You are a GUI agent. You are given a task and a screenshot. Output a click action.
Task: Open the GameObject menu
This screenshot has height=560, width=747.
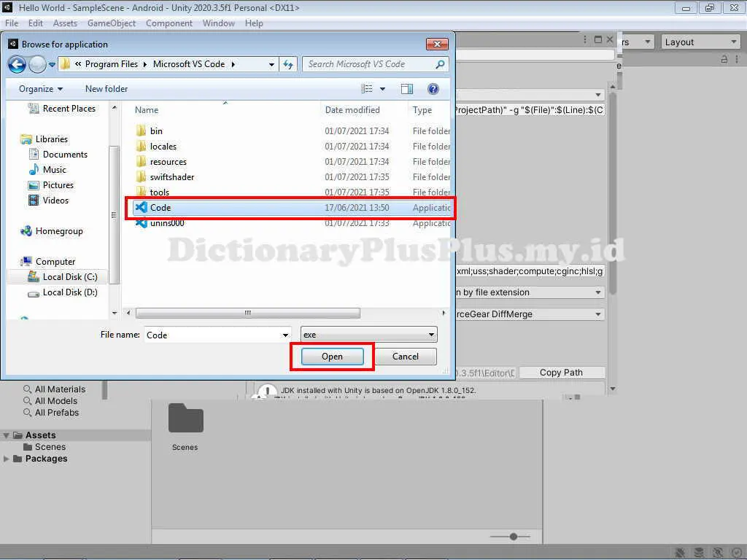click(x=112, y=23)
